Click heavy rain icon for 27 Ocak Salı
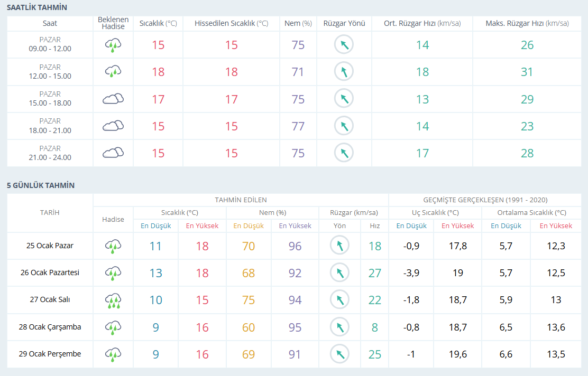 [x=113, y=300]
